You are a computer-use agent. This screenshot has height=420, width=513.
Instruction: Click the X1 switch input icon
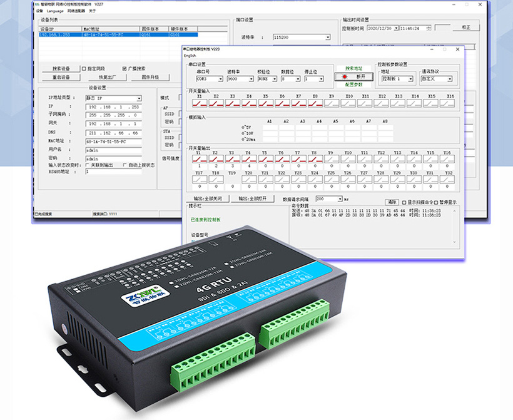tap(200, 103)
